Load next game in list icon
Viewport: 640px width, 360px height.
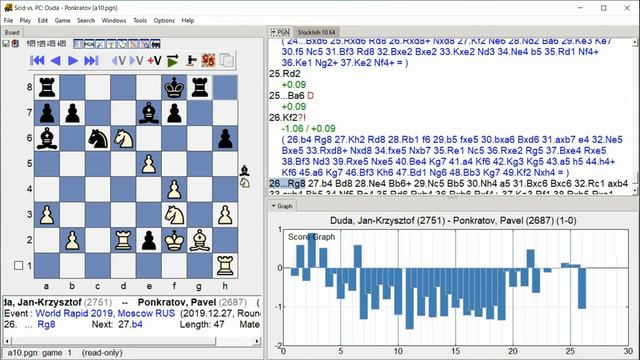click(51, 44)
